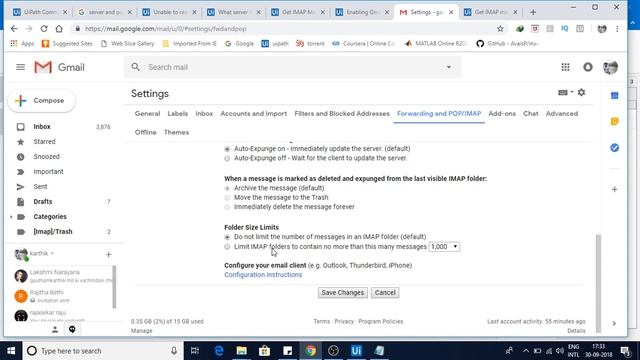Switch to the Labels settings tab
Image resolution: width=640 pixels, height=360 pixels.
(x=178, y=113)
